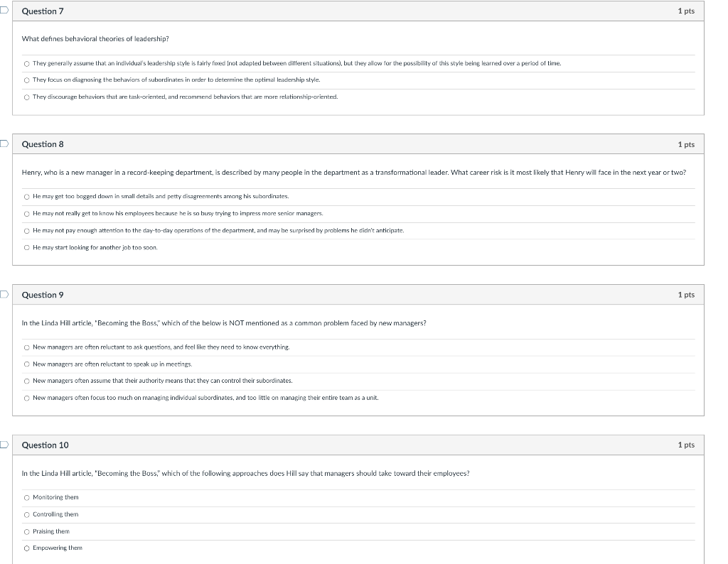Select the 'Controlling them' radio option
Screen dimensions: 728x564
click(x=26, y=514)
